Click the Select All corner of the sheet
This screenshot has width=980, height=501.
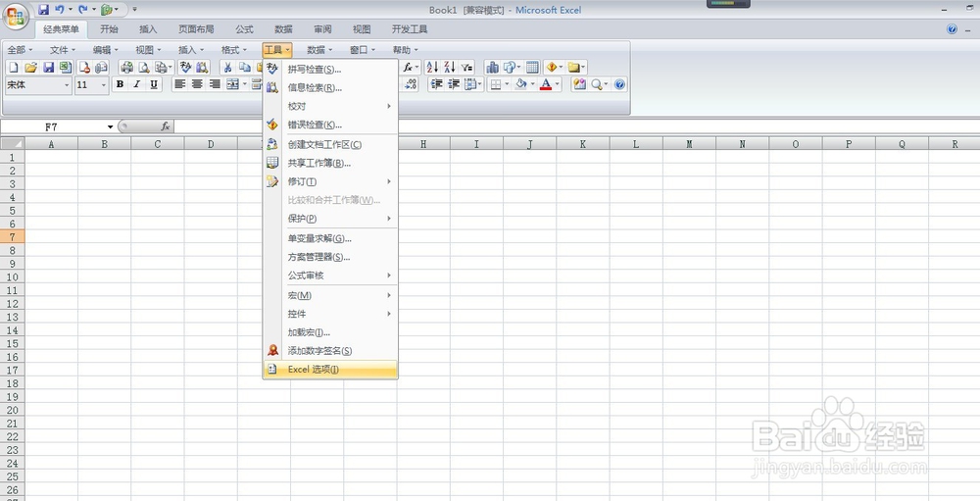pos(13,144)
